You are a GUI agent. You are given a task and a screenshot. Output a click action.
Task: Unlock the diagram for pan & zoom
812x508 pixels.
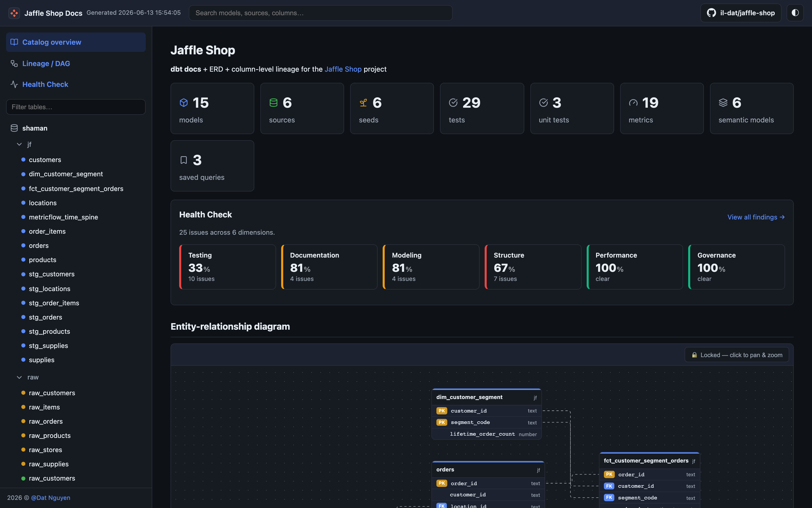736,355
